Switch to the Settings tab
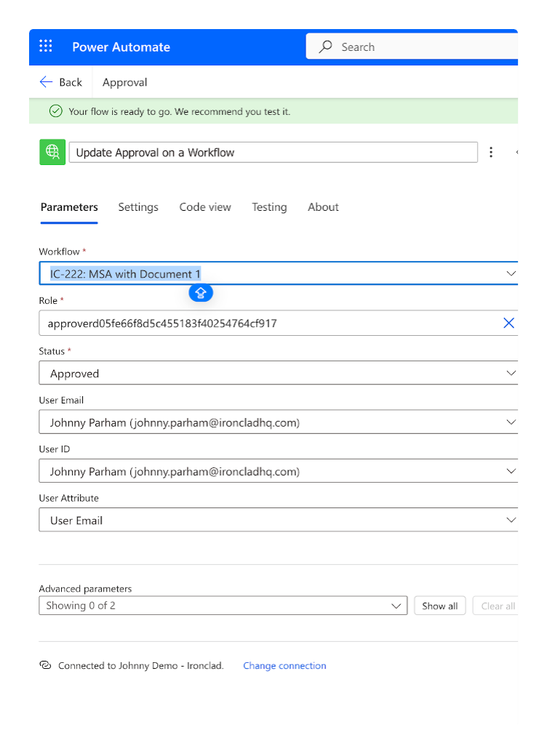The width and height of the screenshot is (547, 756). click(x=138, y=207)
